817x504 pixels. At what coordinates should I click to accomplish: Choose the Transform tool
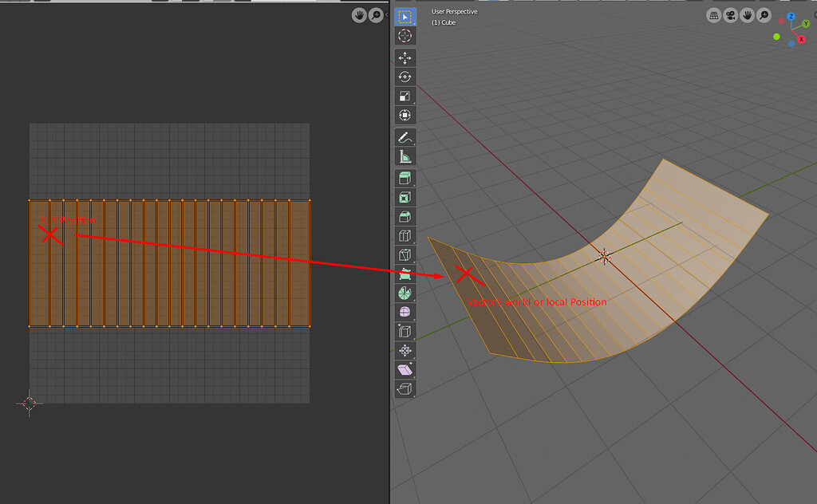[x=405, y=115]
